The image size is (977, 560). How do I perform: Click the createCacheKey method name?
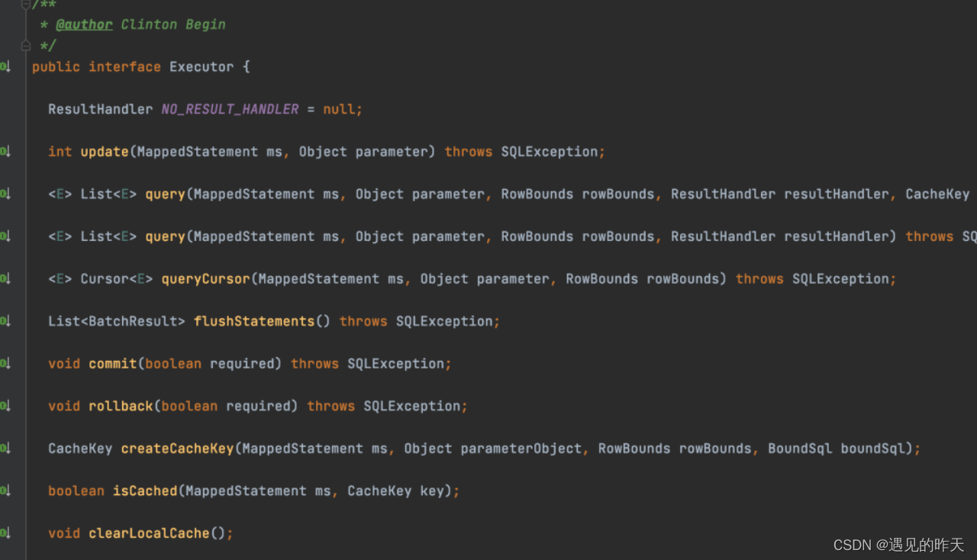coord(177,449)
